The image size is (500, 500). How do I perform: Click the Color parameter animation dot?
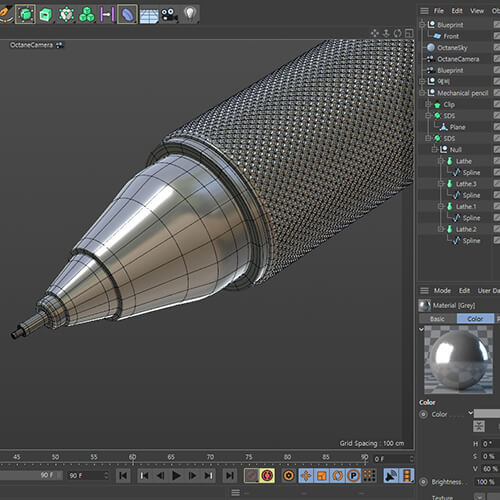pos(423,414)
